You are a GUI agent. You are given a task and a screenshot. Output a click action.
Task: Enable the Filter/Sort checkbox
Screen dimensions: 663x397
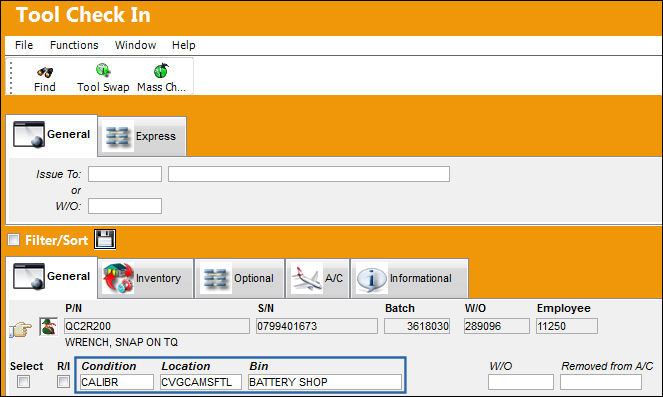(x=14, y=240)
